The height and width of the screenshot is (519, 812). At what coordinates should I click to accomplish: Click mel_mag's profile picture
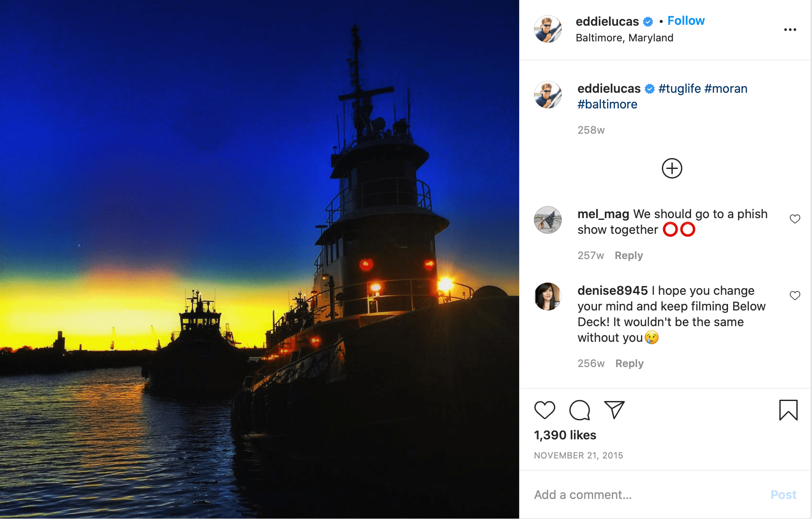coord(547,220)
